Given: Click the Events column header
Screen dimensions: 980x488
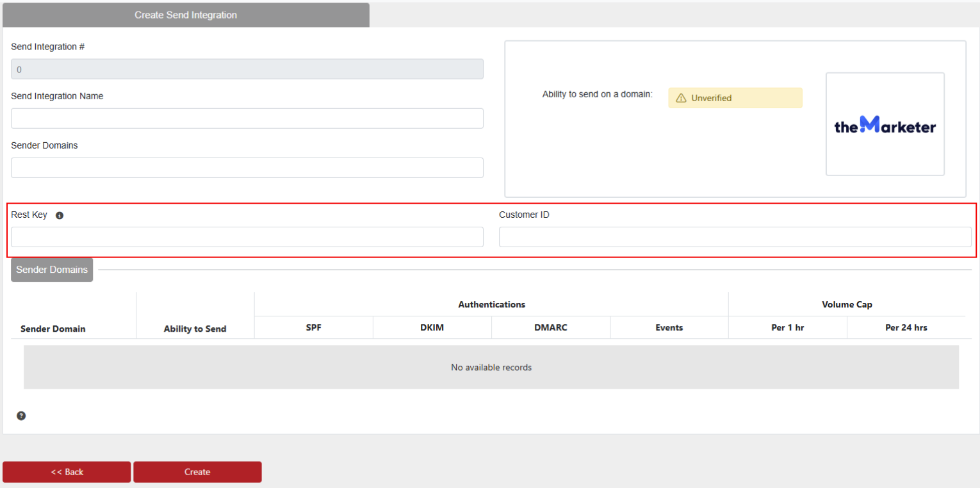Looking at the screenshot, I should [x=669, y=327].
